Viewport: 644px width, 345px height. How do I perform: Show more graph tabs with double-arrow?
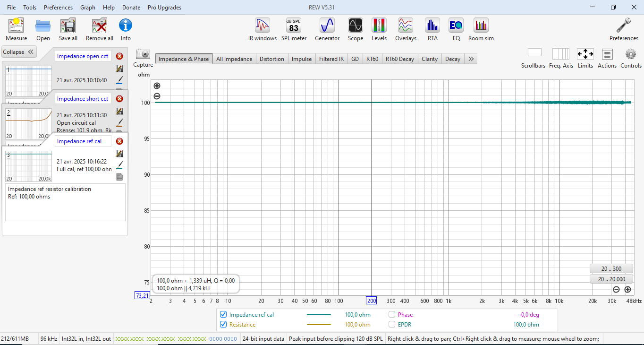tap(471, 59)
